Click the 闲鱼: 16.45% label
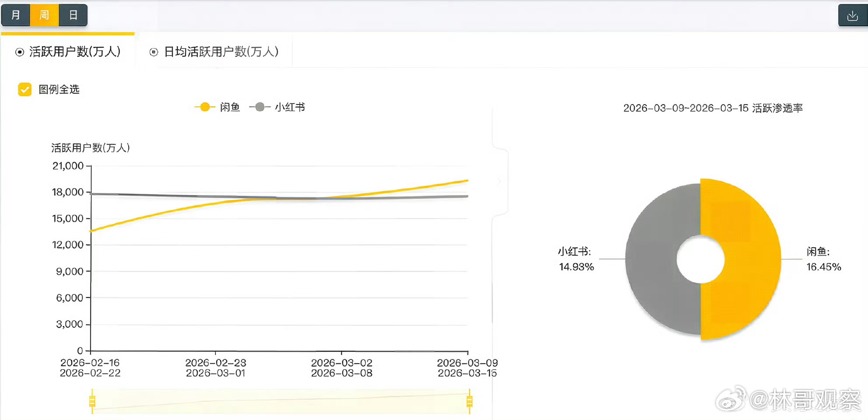 pyautogui.click(x=824, y=259)
